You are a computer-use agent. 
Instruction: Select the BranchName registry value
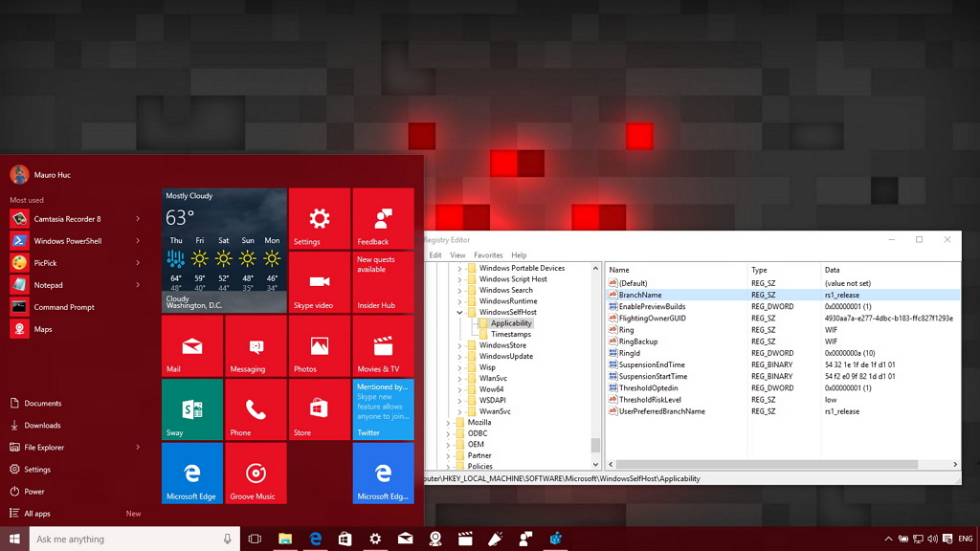tap(640, 296)
